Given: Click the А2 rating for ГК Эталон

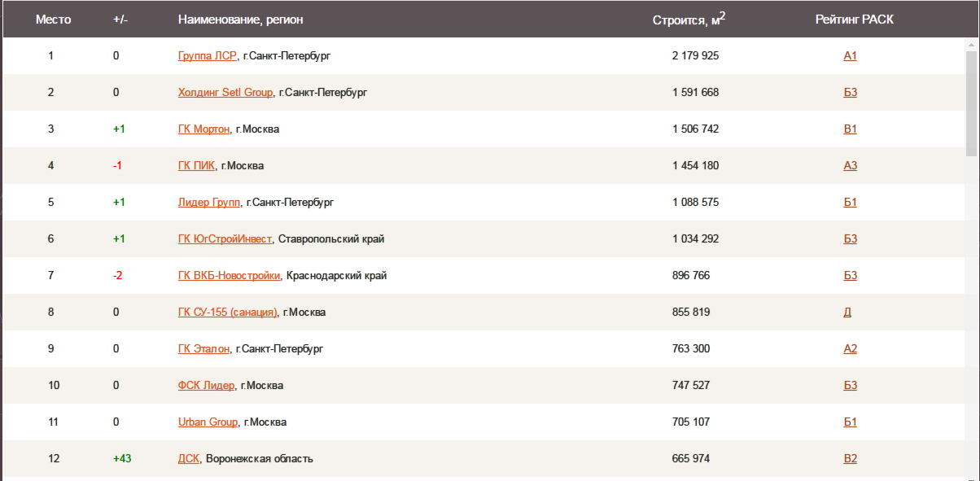Looking at the screenshot, I should (x=851, y=349).
